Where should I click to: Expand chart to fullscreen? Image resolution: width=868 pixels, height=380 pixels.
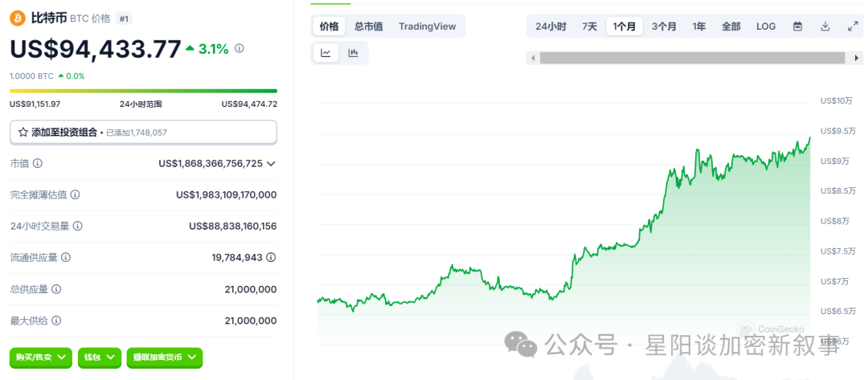(853, 27)
